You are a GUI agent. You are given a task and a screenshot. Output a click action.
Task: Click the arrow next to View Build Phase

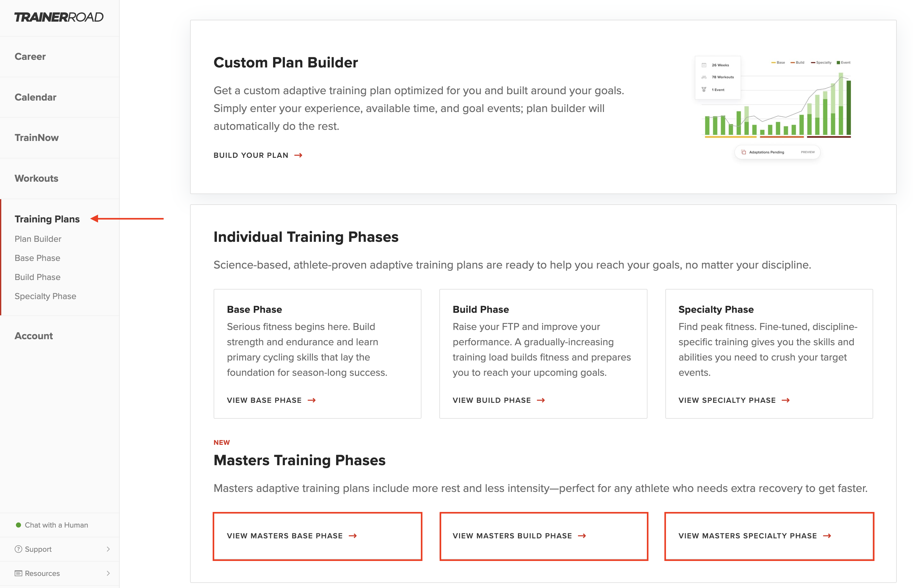(x=541, y=400)
